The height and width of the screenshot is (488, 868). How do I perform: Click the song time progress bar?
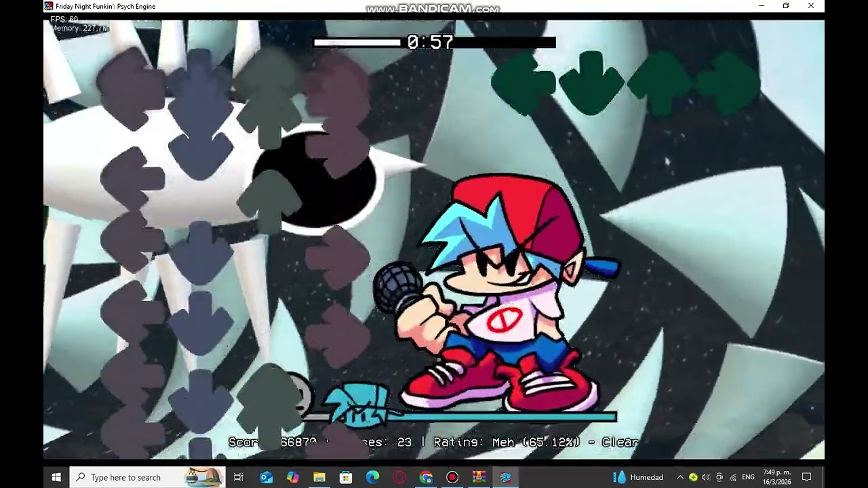coord(434,43)
